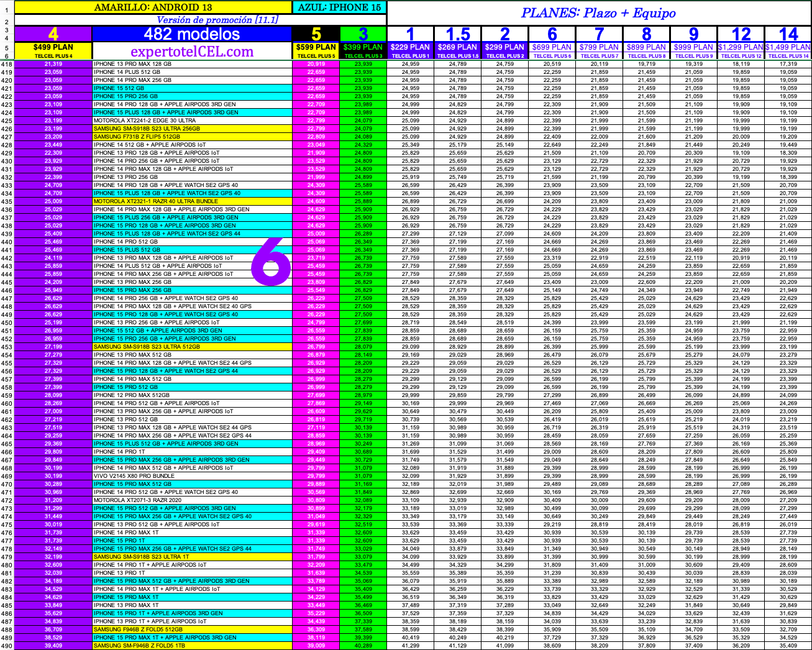Select the $1,499 PLAN price 35,409 in row 490
812x650 pixels.
click(x=788, y=646)
